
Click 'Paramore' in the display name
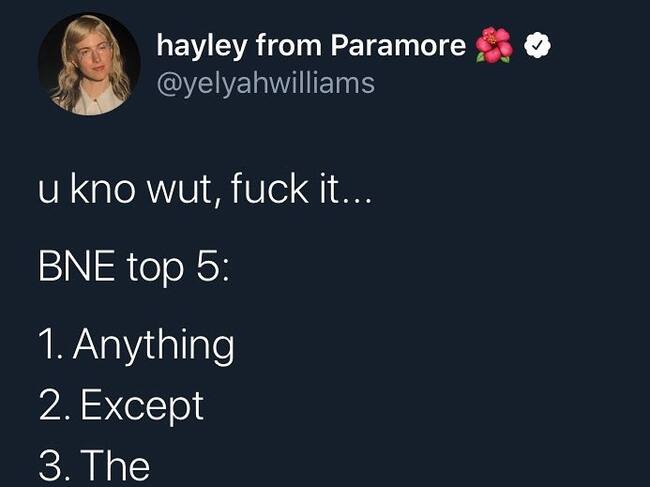click(398, 45)
